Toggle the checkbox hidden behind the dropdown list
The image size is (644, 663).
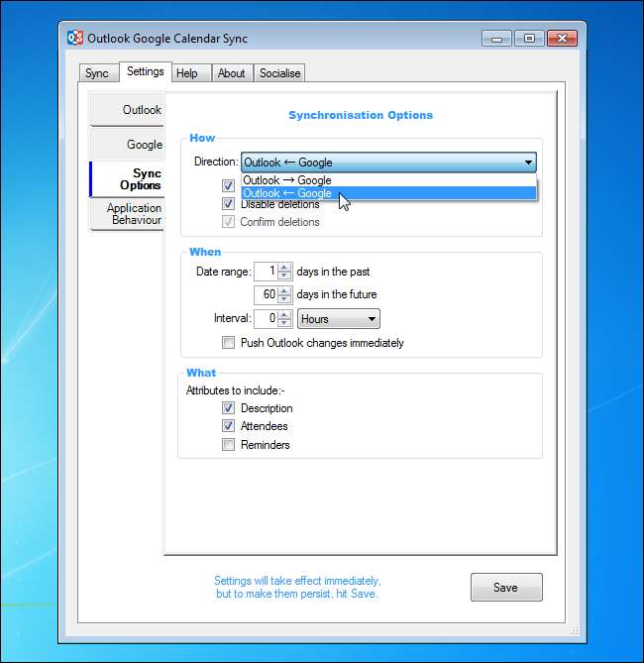[228, 185]
